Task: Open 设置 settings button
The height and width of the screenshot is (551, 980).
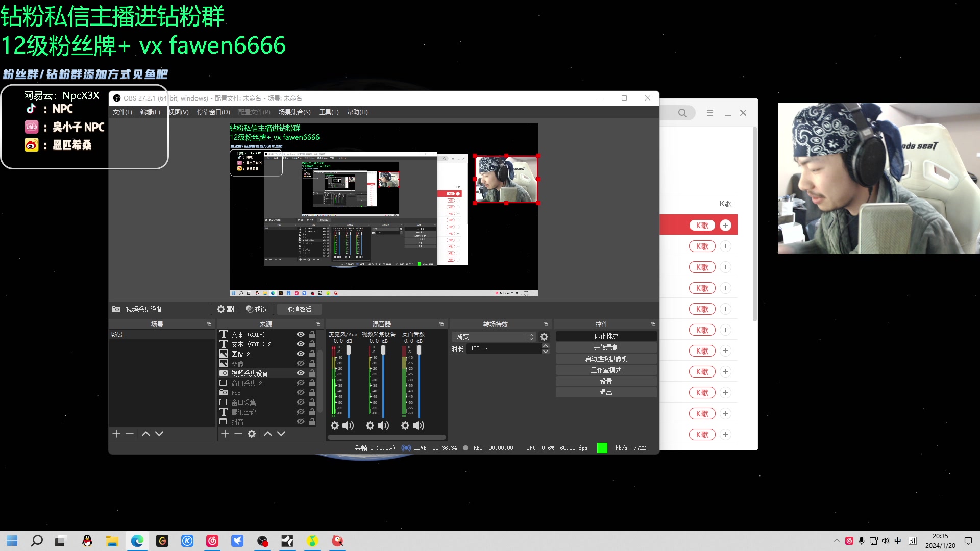Action: click(606, 382)
